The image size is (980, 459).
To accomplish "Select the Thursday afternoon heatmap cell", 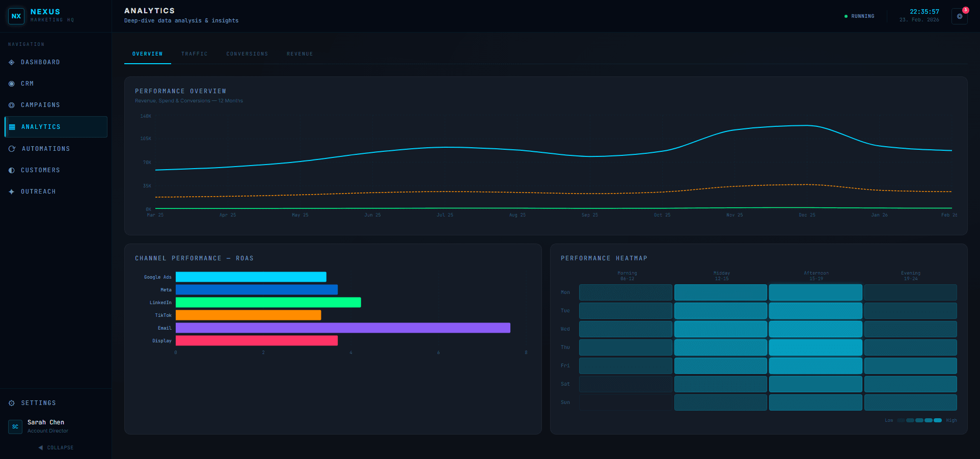I will [x=815, y=347].
